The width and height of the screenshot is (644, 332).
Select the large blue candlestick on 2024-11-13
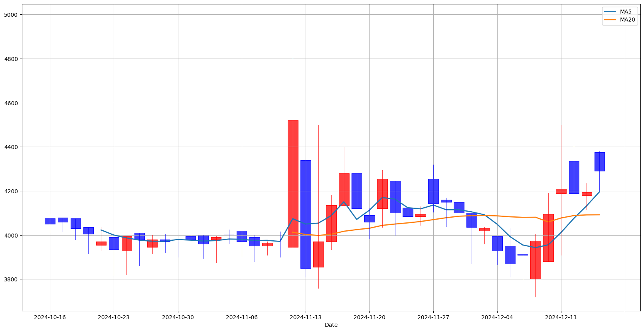tap(306, 214)
